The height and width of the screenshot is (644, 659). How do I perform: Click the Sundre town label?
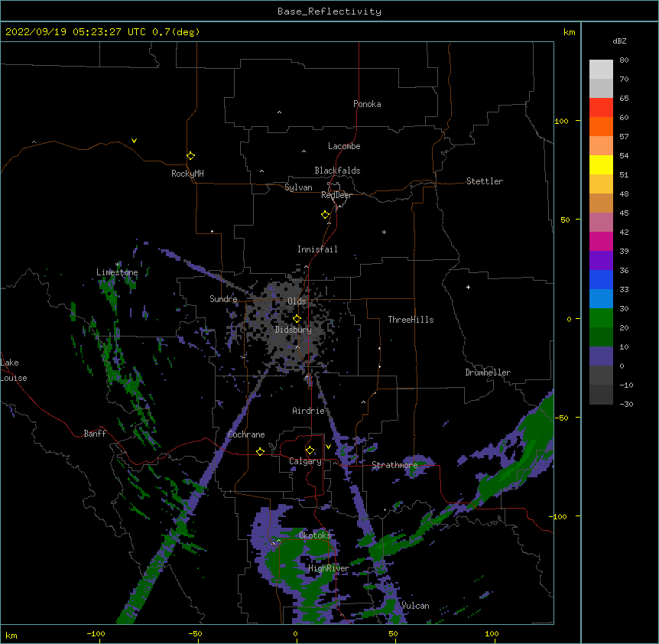(223, 299)
